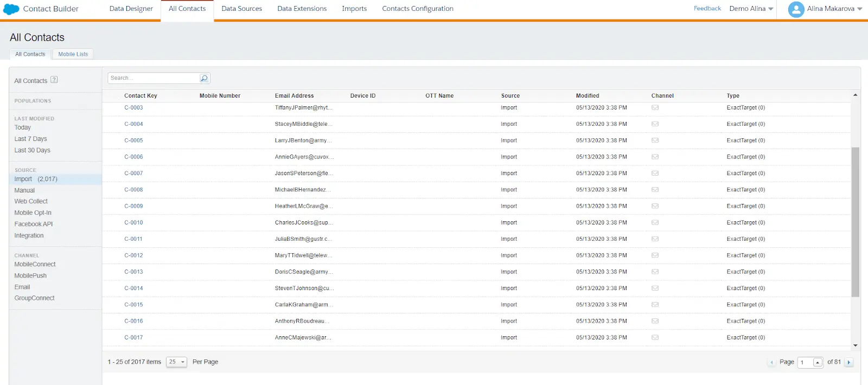
Task: Expand the Demo Alina account dropdown
Action: pyautogui.click(x=751, y=9)
